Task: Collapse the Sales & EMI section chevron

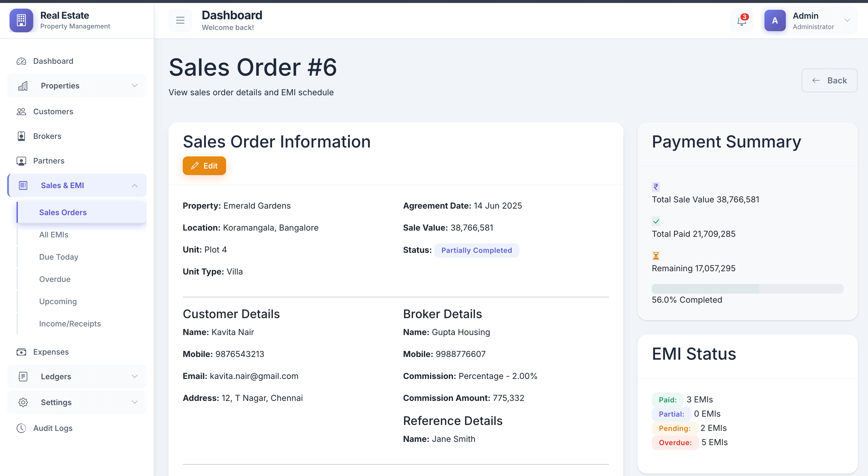Action: point(134,185)
